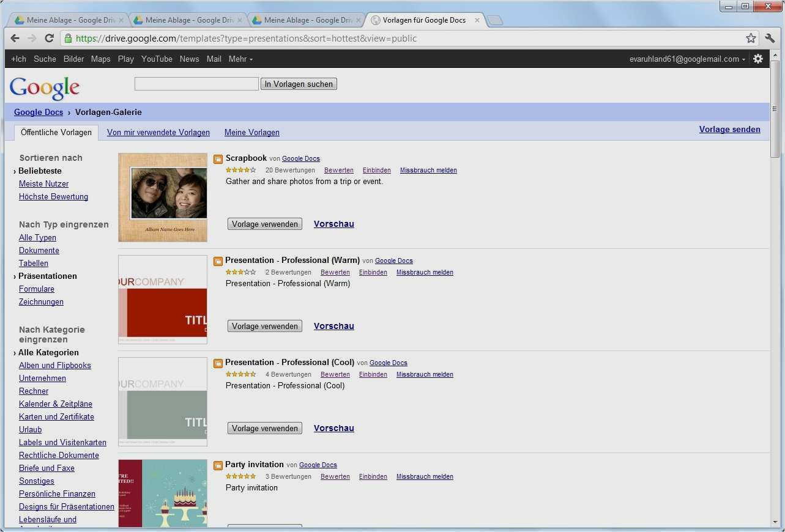Open the evaruhland61 account dropdown
The image size is (785, 532).
(x=687, y=59)
